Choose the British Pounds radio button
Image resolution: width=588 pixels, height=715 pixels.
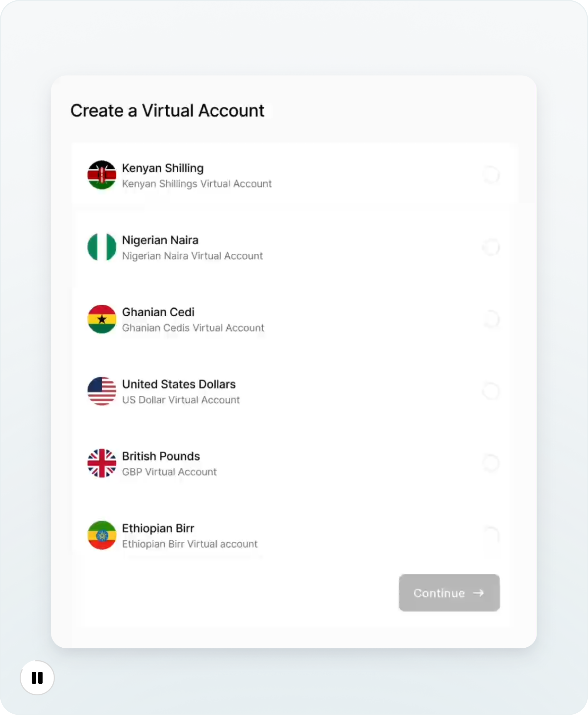[x=491, y=463]
